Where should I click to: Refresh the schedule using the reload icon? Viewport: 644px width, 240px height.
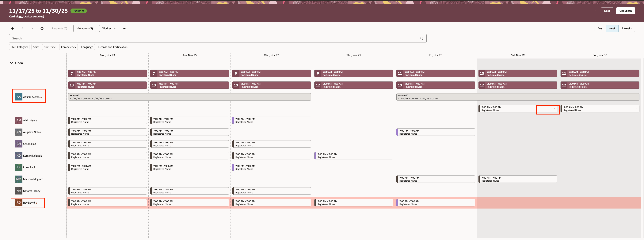coord(42,28)
